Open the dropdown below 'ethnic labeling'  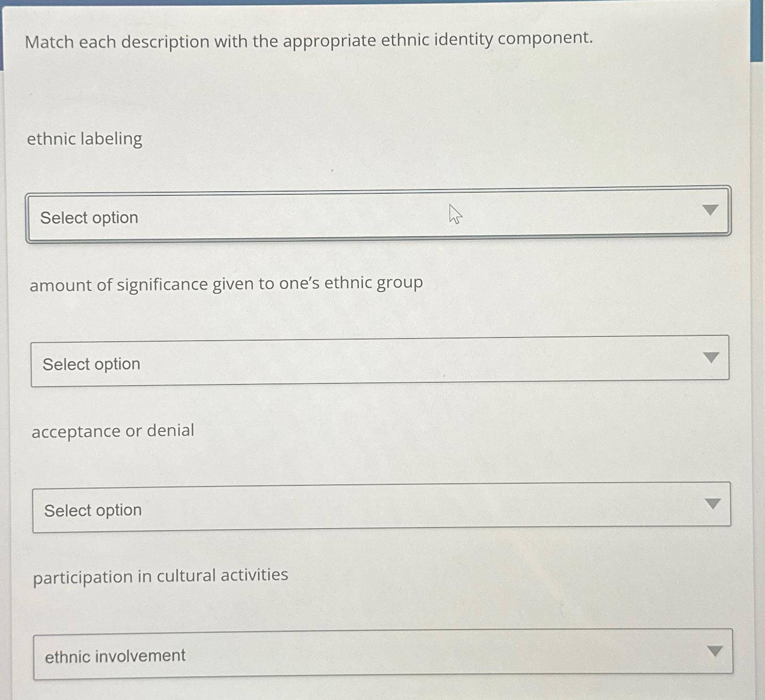(379, 216)
